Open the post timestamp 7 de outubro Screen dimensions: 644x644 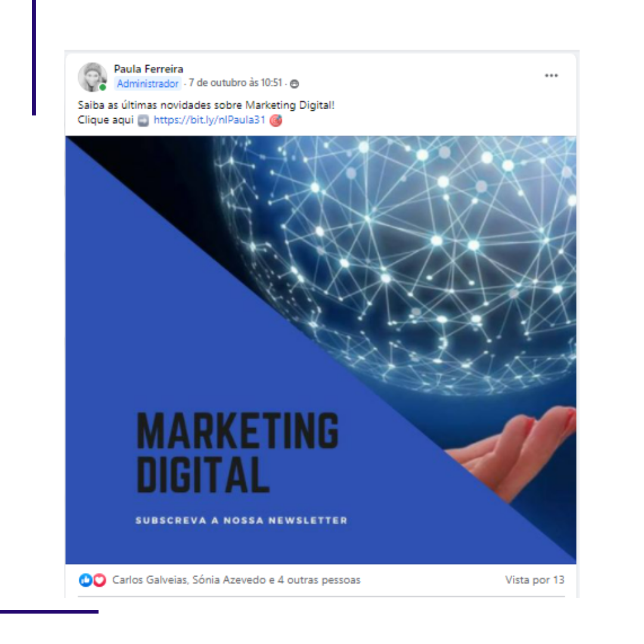[x=236, y=83]
